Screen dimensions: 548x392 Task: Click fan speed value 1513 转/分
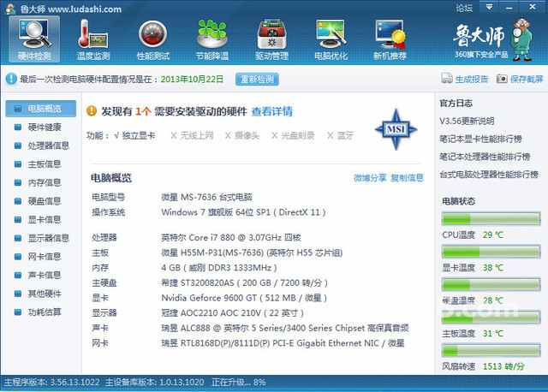click(503, 366)
